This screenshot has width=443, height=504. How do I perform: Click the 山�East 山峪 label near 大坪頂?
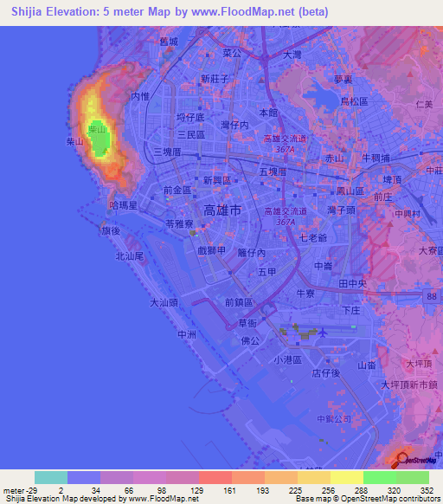tap(367, 365)
